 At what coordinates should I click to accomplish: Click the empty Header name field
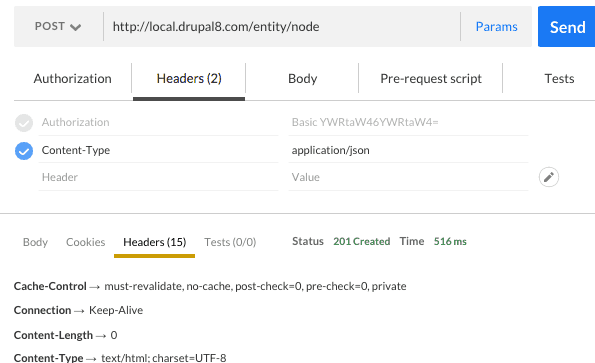tap(158, 177)
